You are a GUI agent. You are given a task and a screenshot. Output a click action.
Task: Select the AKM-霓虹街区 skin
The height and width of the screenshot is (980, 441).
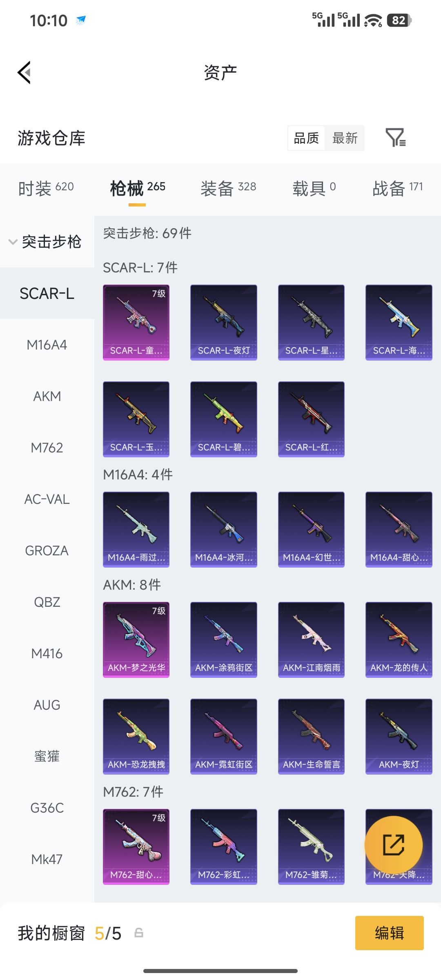click(x=224, y=736)
